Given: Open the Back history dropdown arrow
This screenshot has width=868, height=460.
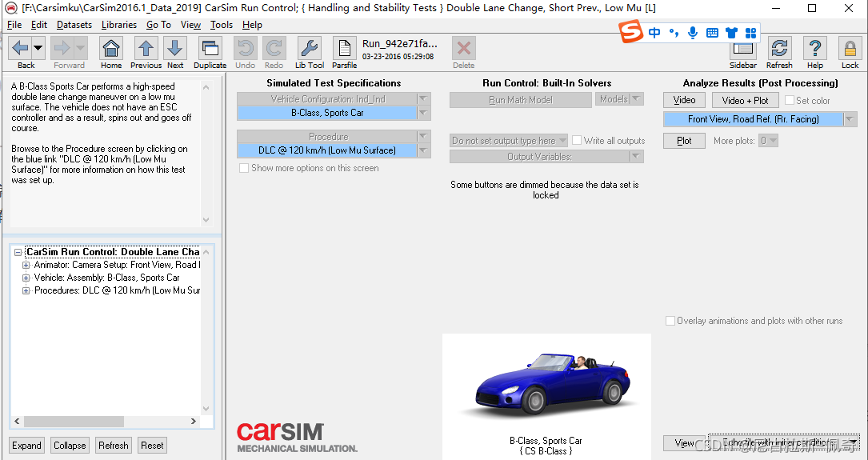Looking at the screenshot, I should [38, 48].
